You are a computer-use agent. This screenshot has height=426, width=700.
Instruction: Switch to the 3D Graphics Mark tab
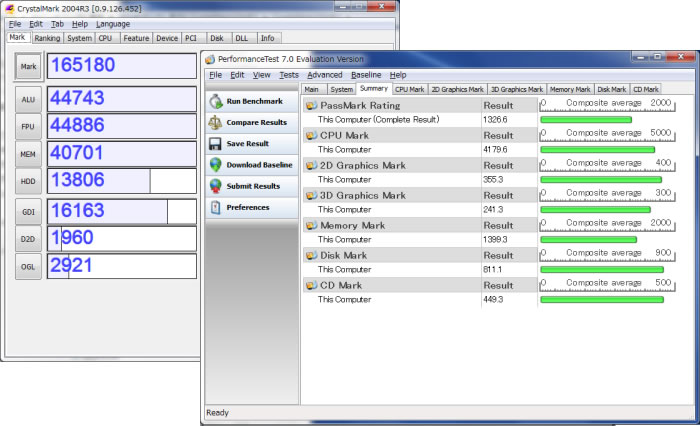coord(517,89)
